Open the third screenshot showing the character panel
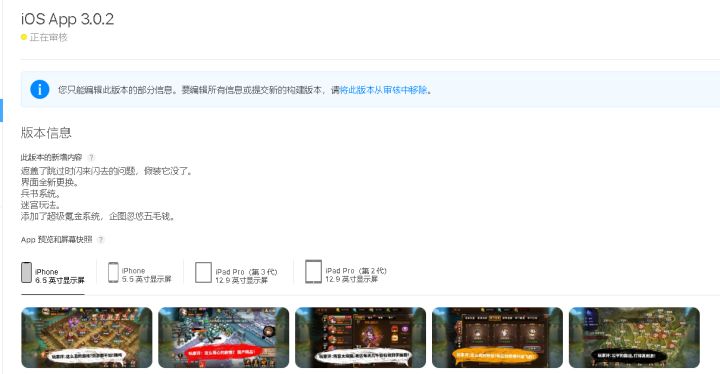The image size is (720, 374). pos(360,337)
